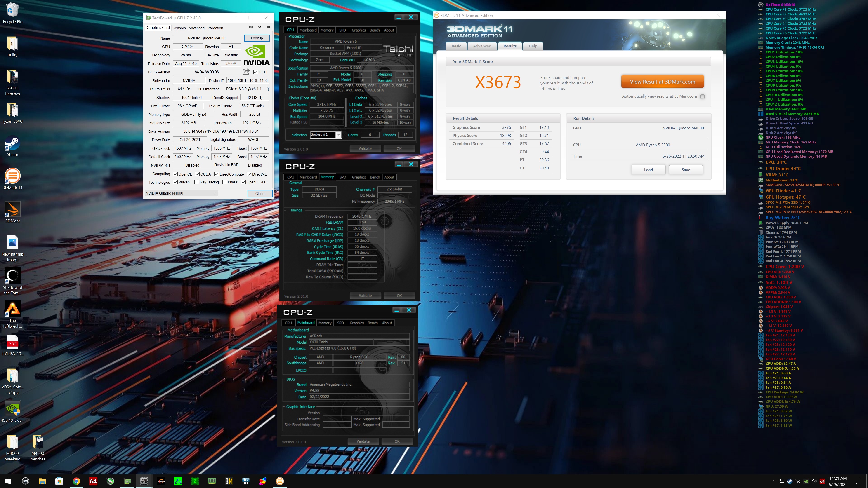Select The Riftbreaker desktop shortcut
868x488 pixels.
coord(12,314)
